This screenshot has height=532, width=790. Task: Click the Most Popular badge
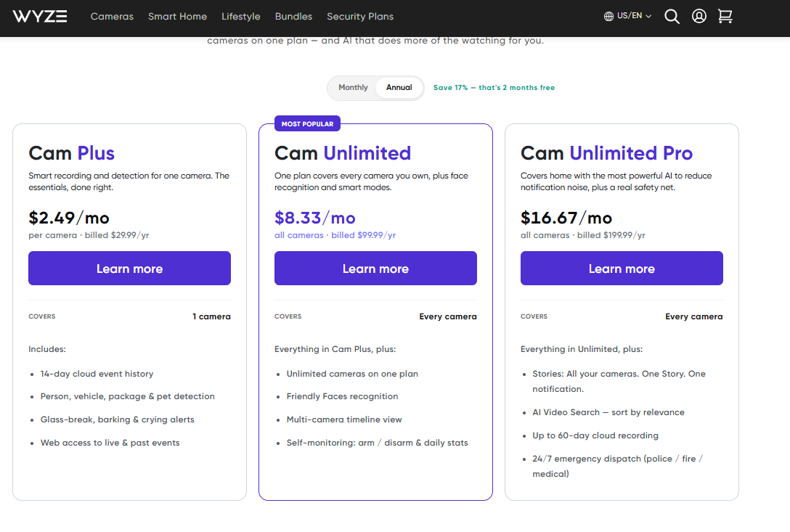pos(307,123)
